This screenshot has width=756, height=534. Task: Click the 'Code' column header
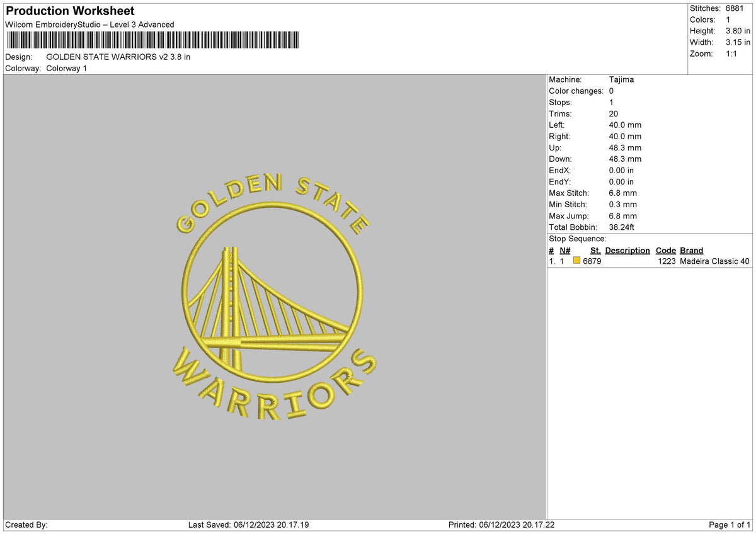pyautogui.click(x=666, y=250)
